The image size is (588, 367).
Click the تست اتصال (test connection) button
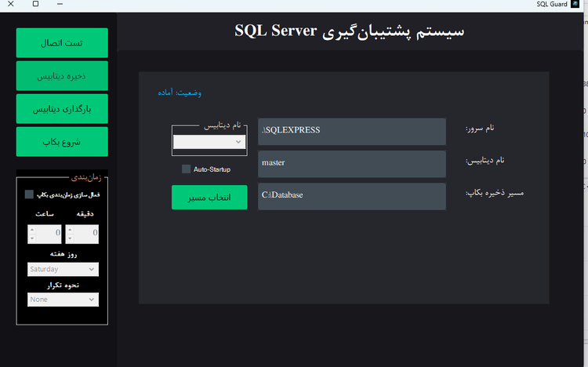[62, 43]
